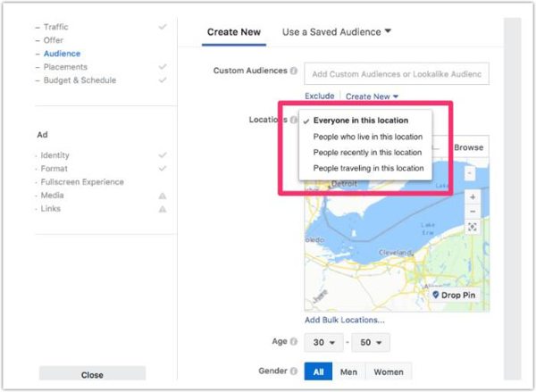Select All genders
Screen dimensions: 536x392
318,371
